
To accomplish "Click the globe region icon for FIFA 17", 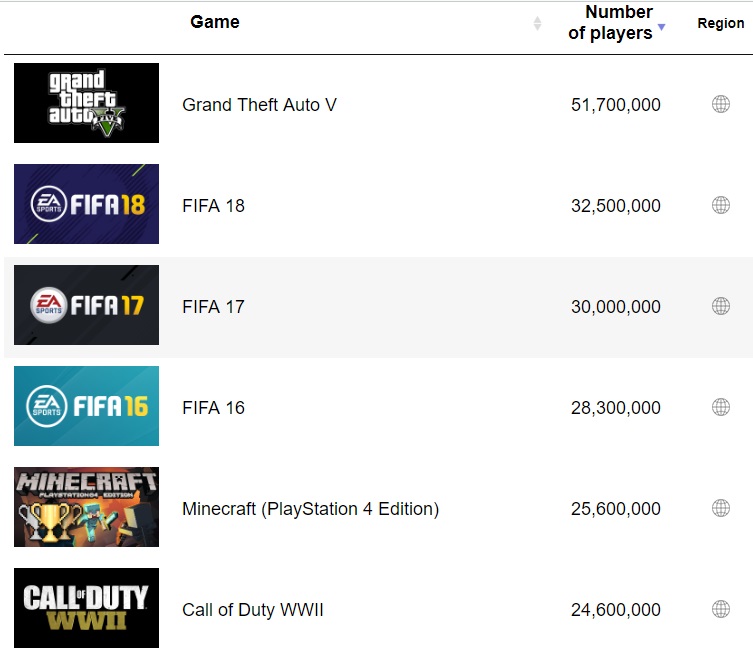I will [x=720, y=306].
